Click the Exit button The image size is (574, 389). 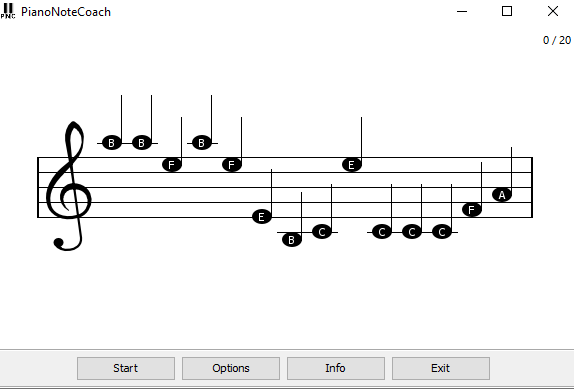tap(441, 368)
